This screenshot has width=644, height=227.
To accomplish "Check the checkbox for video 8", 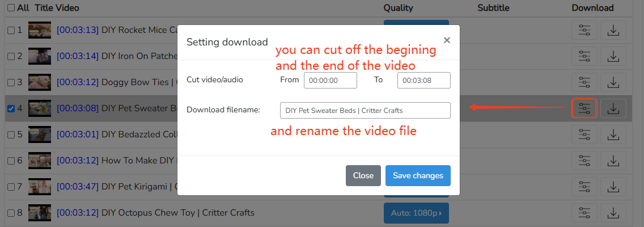I will (x=11, y=213).
